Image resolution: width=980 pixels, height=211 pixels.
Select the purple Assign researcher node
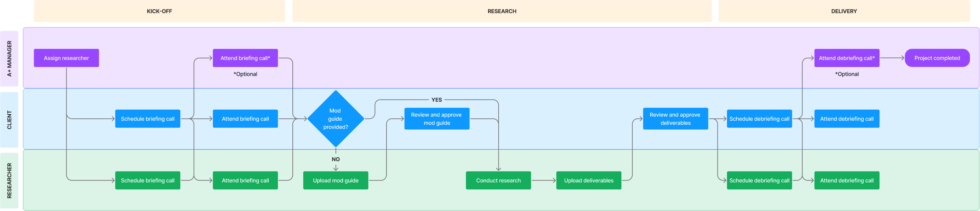coord(66,58)
